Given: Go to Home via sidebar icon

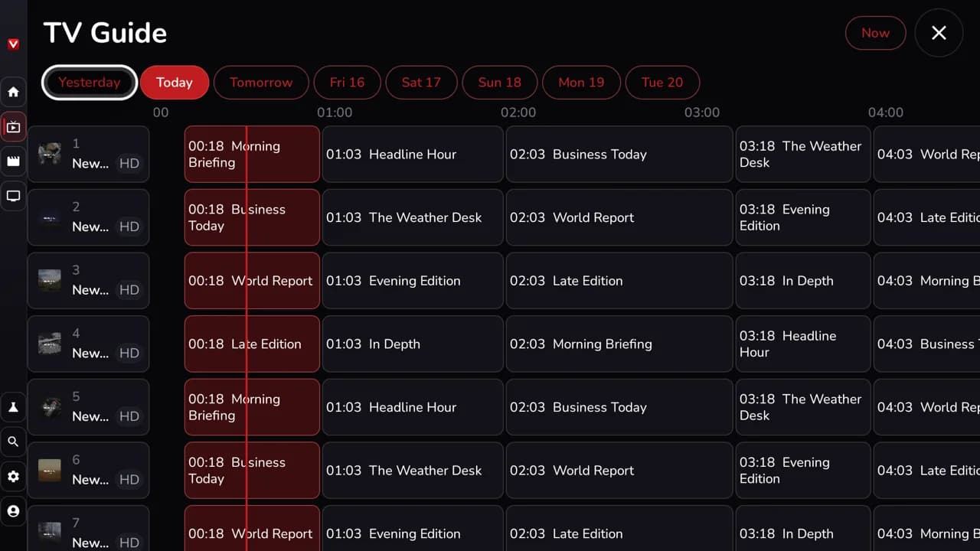Looking at the screenshot, I should pos(13,92).
